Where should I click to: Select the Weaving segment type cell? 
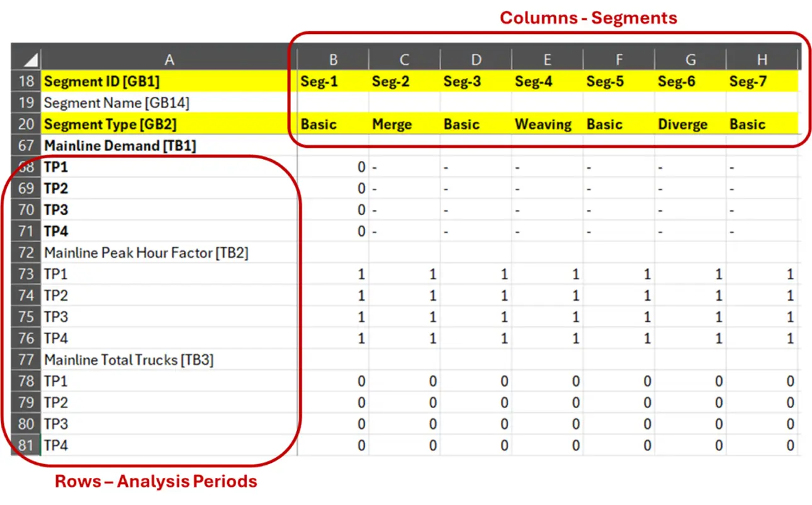point(547,124)
